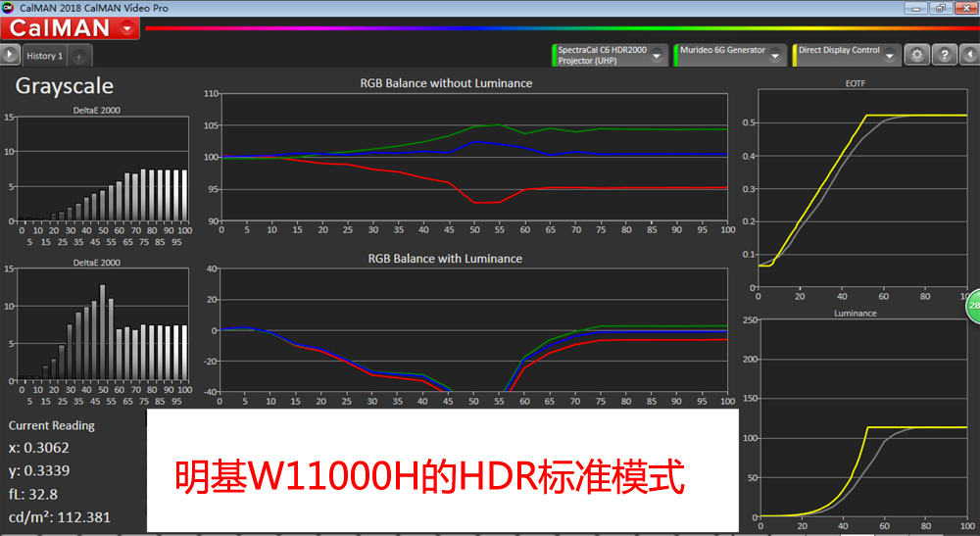Viewport: 980px width, 536px height.
Task: Restore down the CalMAN window
Action: pos(940,8)
